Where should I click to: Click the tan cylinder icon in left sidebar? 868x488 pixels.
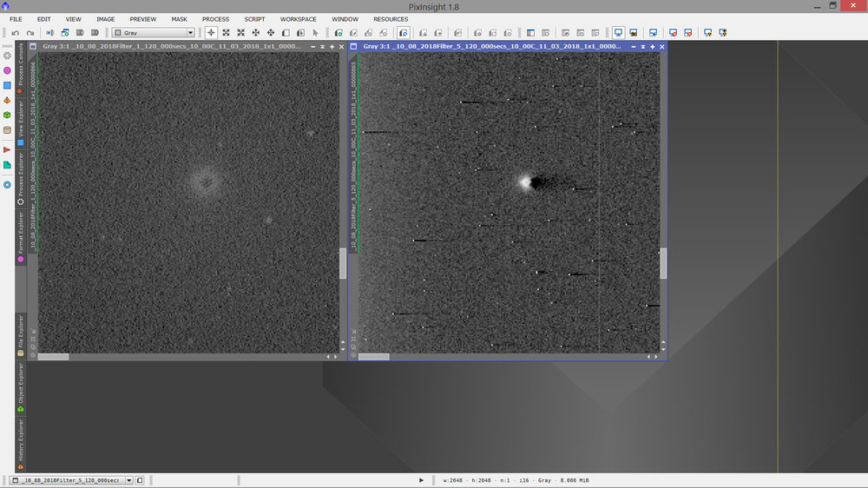click(7, 130)
